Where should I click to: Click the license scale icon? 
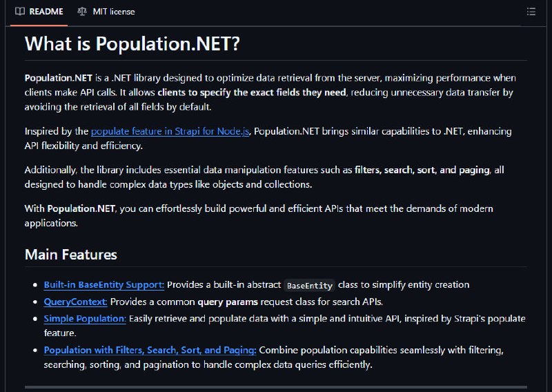pyautogui.click(x=82, y=12)
